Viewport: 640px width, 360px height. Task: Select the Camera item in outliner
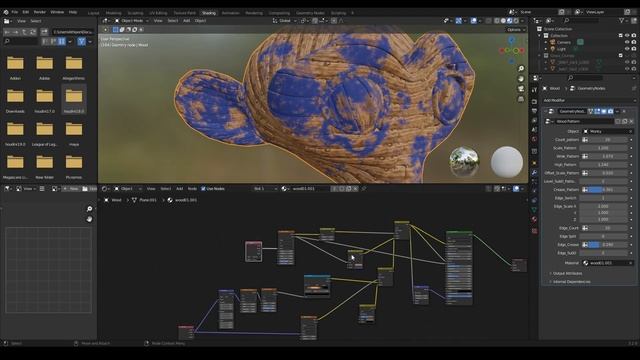click(564, 42)
